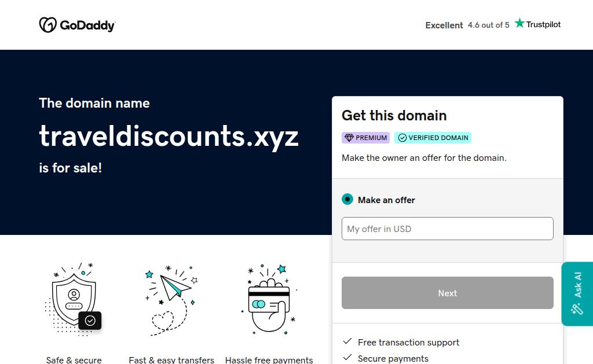Click the Hassle free payments label
This screenshot has height=364, width=593.
point(269,359)
